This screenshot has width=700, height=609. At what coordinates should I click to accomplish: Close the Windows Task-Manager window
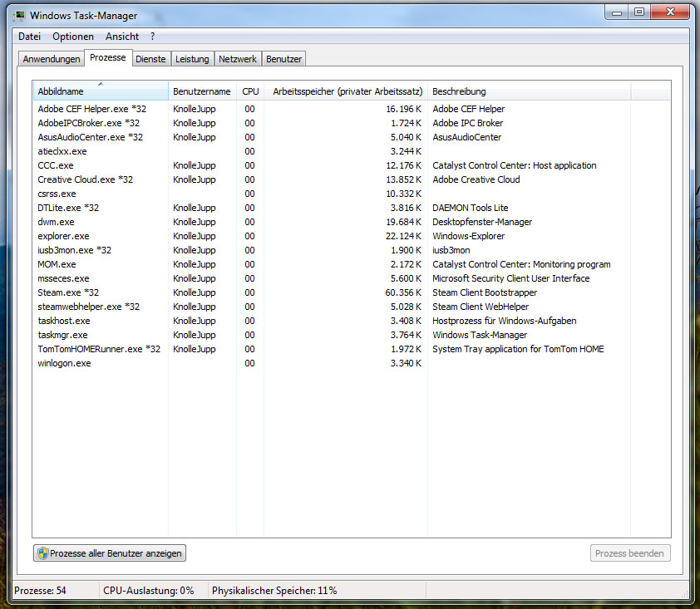click(670, 12)
